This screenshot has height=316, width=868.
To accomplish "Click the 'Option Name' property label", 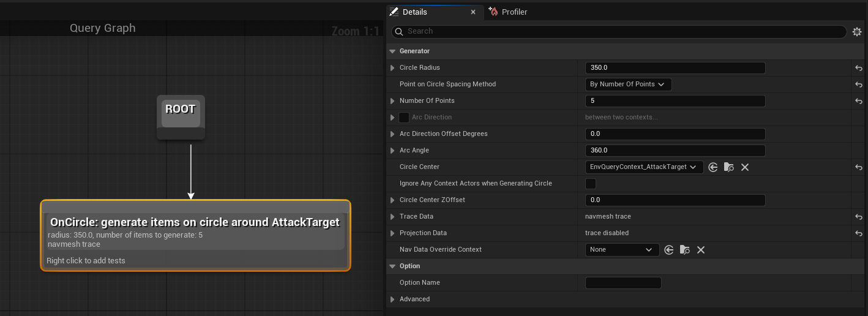I will coord(420,283).
